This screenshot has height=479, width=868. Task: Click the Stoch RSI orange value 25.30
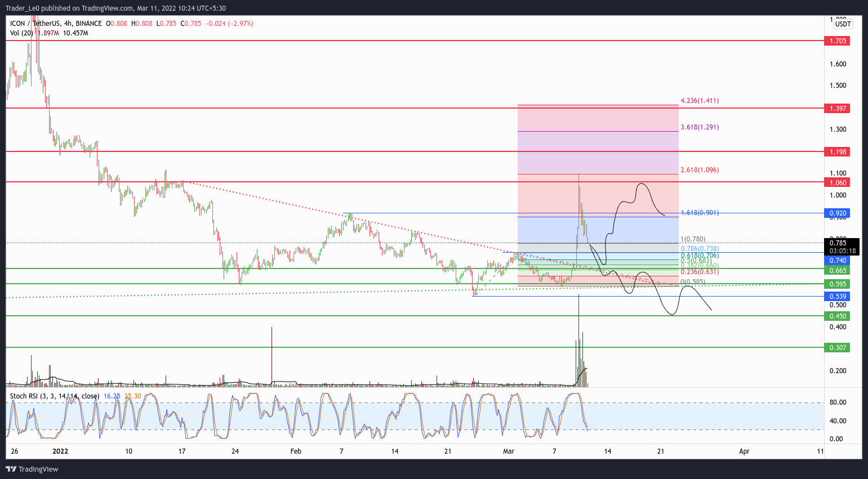pos(132,396)
